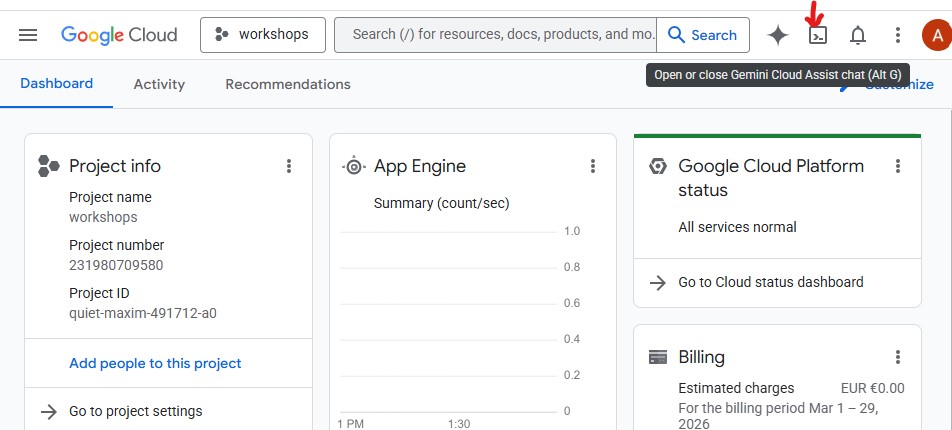Click the blue Search button
Viewport: 952px width, 430px height.
click(x=702, y=35)
